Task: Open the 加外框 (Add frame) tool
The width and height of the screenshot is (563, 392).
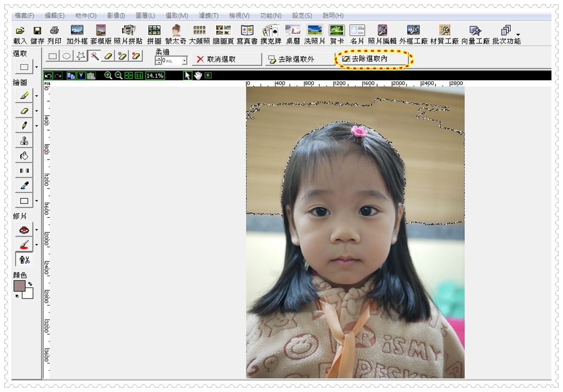Action: click(x=77, y=35)
